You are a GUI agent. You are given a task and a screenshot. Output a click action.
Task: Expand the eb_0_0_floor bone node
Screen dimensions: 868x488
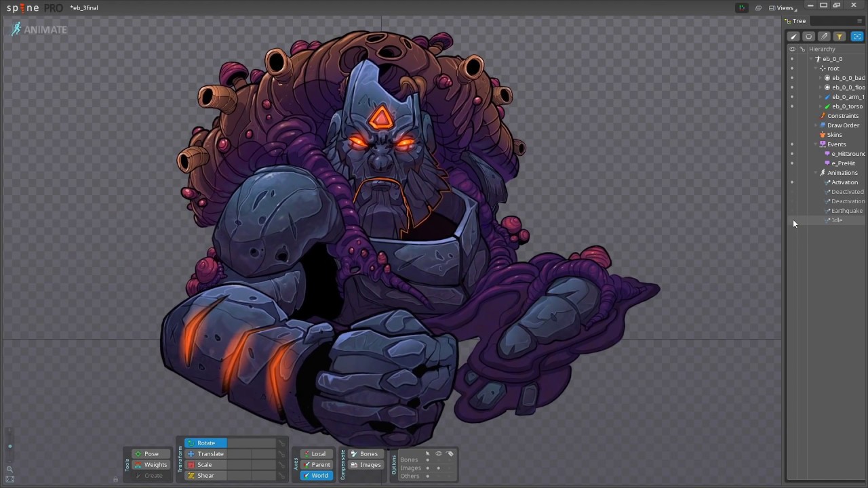pyautogui.click(x=821, y=87)
